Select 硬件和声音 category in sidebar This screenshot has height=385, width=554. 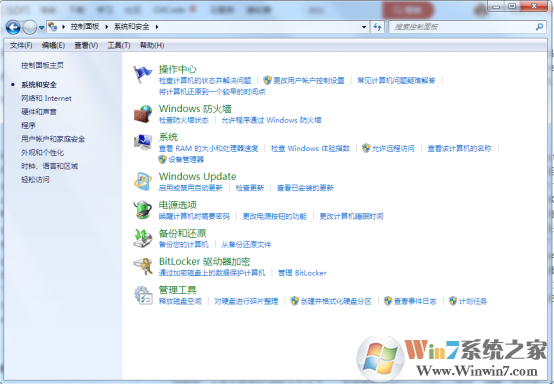pyautogui.click(x=39, y=112)
